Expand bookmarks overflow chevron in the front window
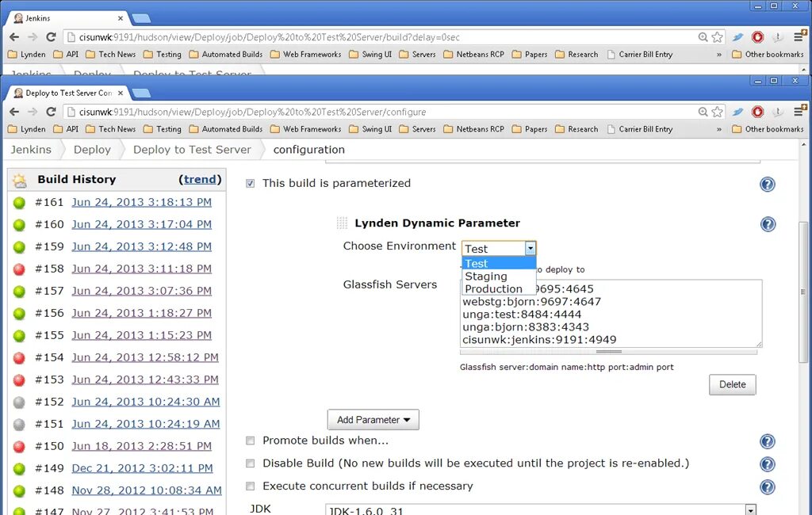The image size is (812, 515). (x=718, y=129)
